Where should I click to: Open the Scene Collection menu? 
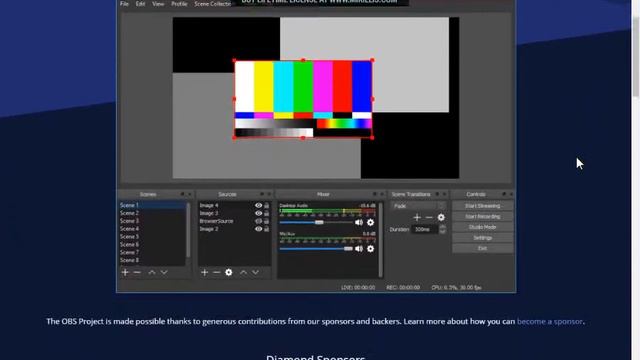(213, 4)
